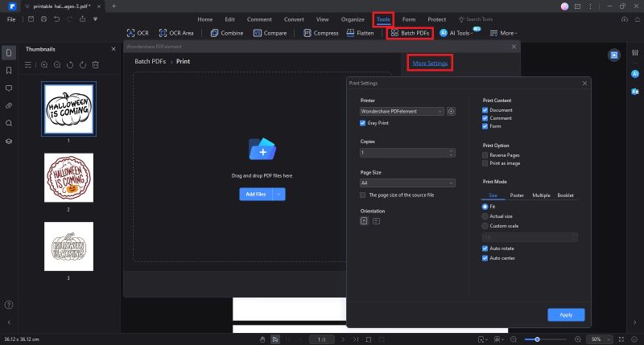
Task: Select portrait orientation
Action: (364, 220)
